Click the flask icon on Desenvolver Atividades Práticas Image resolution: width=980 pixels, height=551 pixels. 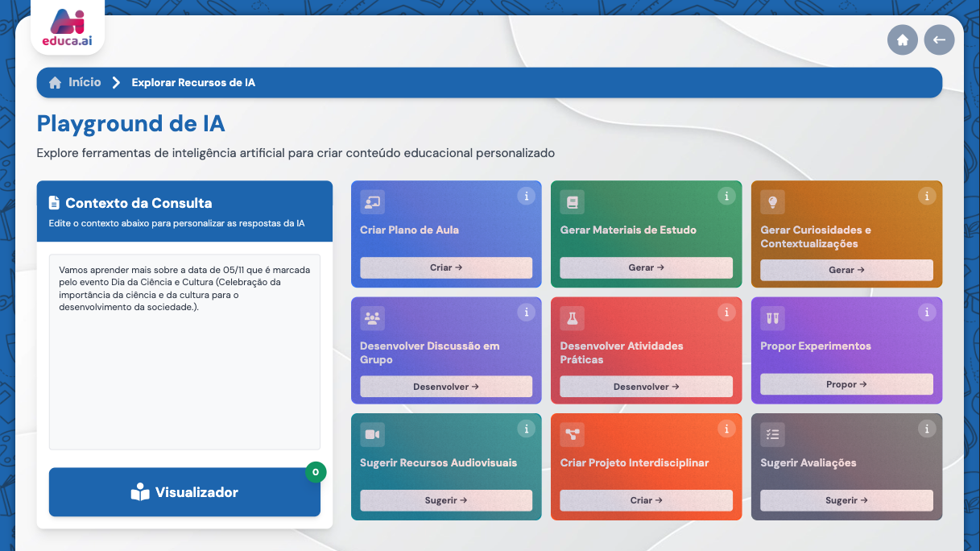[573, 318]
